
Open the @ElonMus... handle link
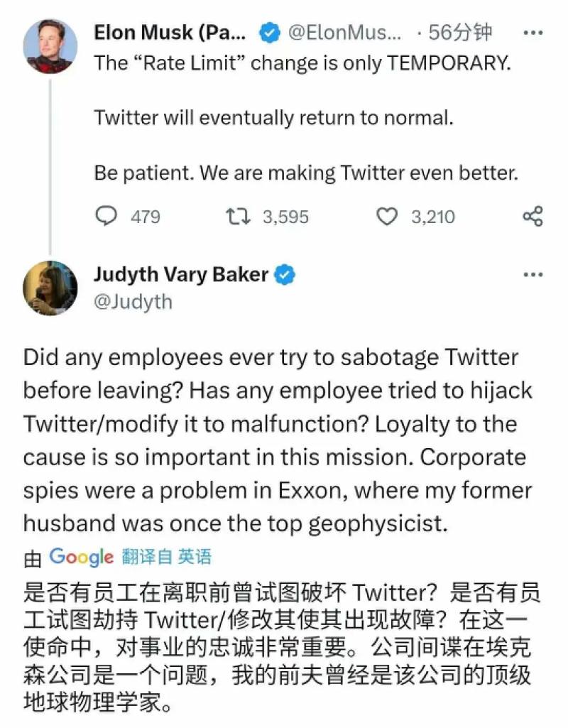344,33
